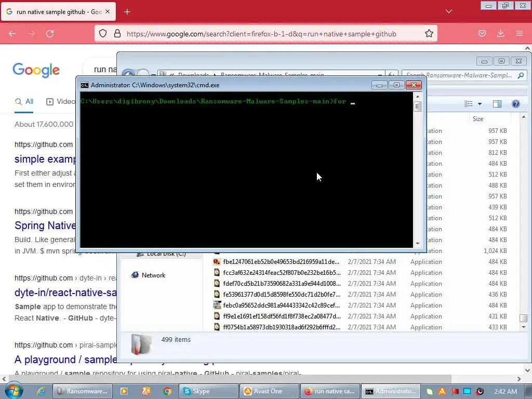This screenshot has width=532, height=399.
Task: Close the 'run native sample github' tab
Action: click(x=108, y=11)
